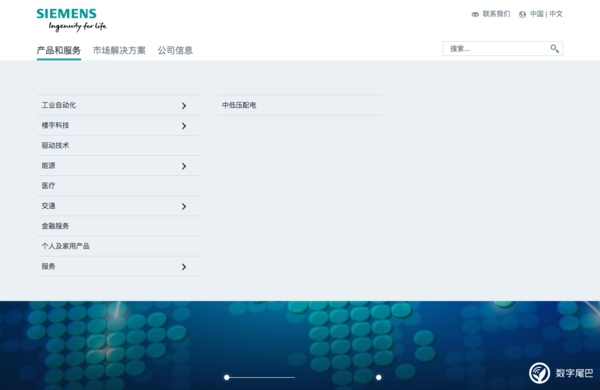Expand the 楼宇科技 chevron arrow

[x=184, y=126]
